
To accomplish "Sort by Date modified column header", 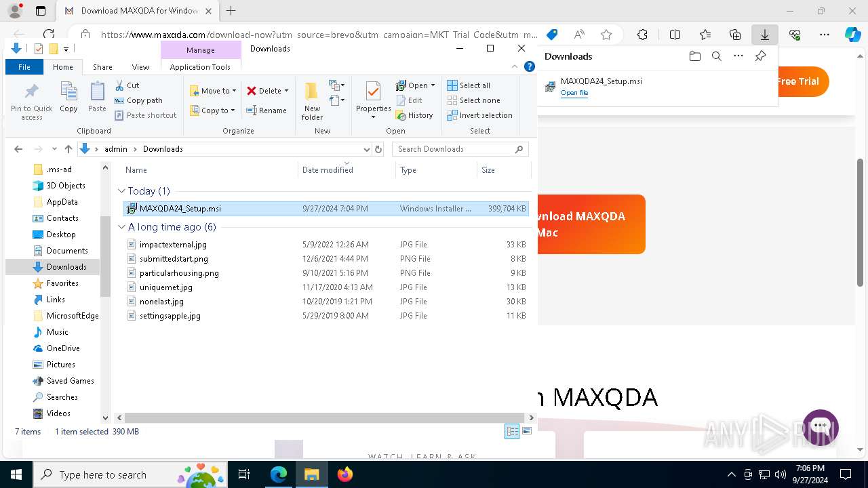I will (x=347, y=170).
